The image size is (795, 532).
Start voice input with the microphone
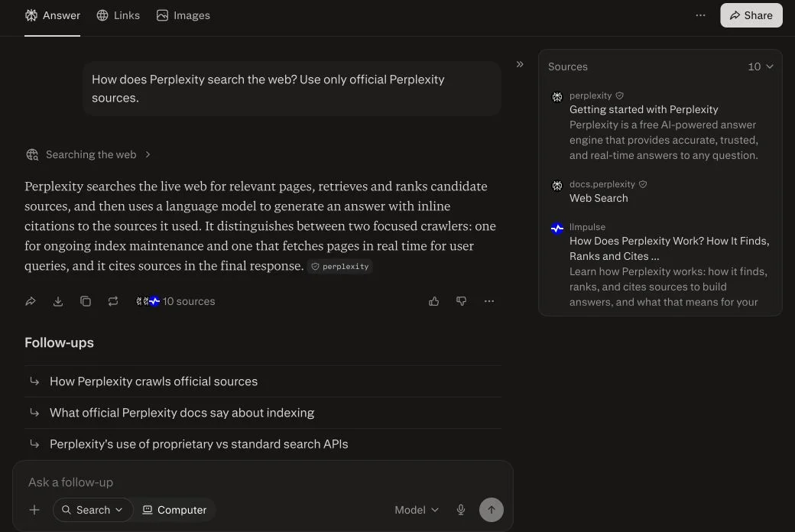click(460, 510)
